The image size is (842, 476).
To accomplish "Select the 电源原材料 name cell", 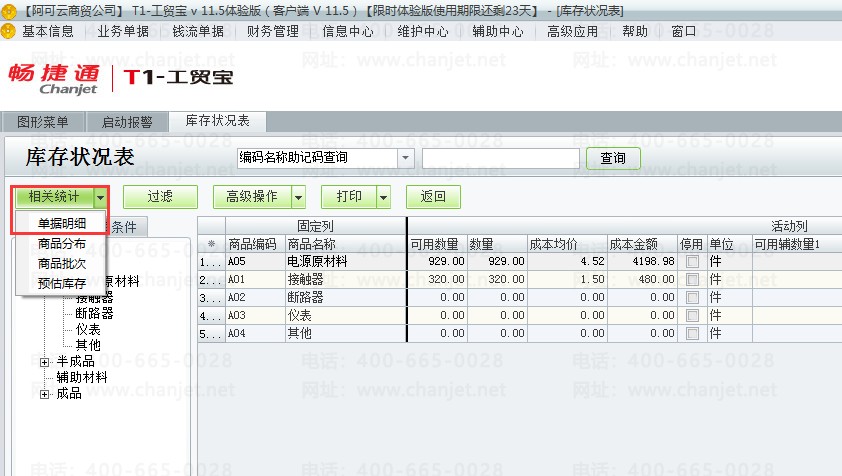I will pyautogui.click(x=345, y=262).
